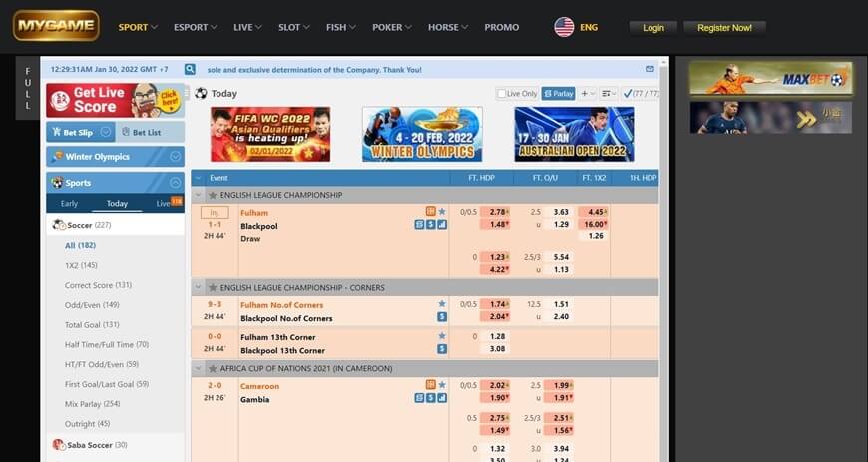Click the odds value 2.78 for Fulham
This screenshot has height=462, width=868.
(x=494, y=212)
